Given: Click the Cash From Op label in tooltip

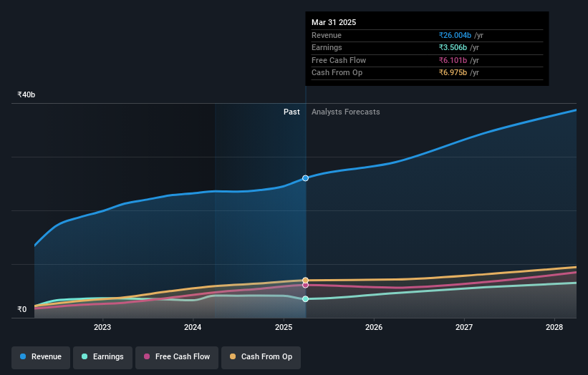Looking at the screenshot, I should [x=337, y=73].
